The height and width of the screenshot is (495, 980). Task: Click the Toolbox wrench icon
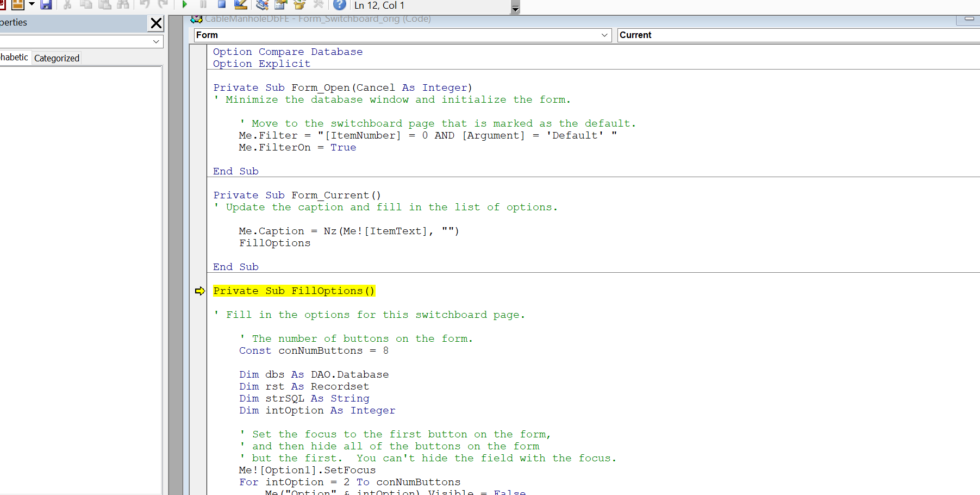319,4
